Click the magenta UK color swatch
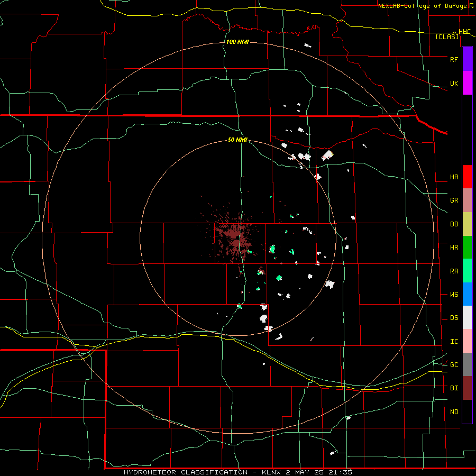 point(467,83)
